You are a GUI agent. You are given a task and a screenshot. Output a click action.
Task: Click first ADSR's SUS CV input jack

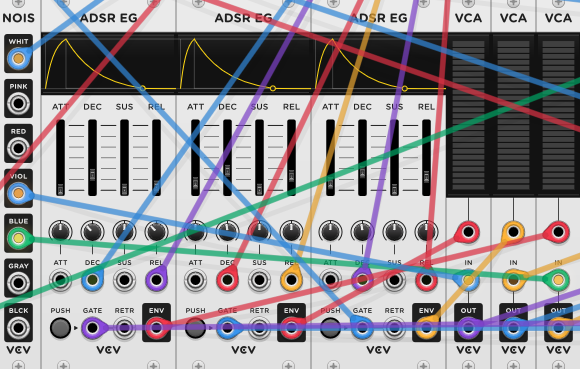[x=124, y=280]
